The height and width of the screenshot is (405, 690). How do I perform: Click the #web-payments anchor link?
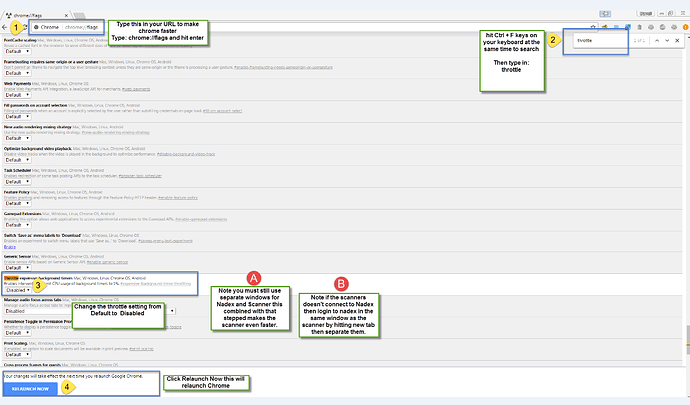136,89
